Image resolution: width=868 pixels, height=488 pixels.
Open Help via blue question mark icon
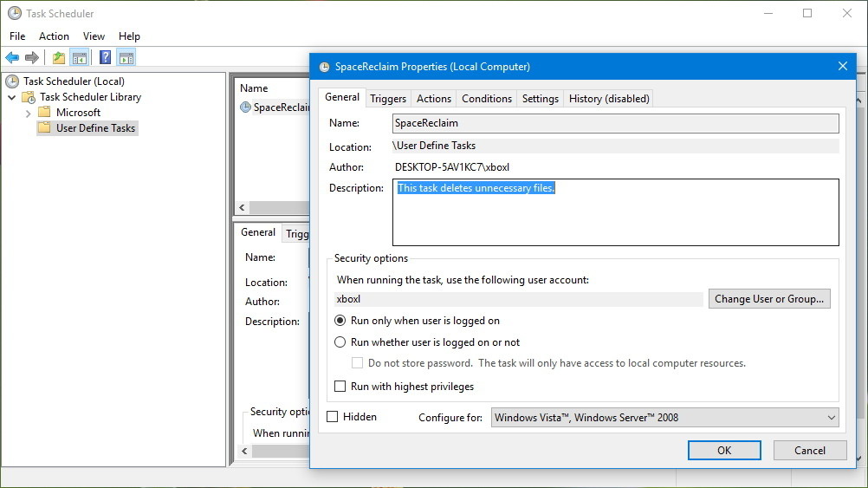point(105,58)
